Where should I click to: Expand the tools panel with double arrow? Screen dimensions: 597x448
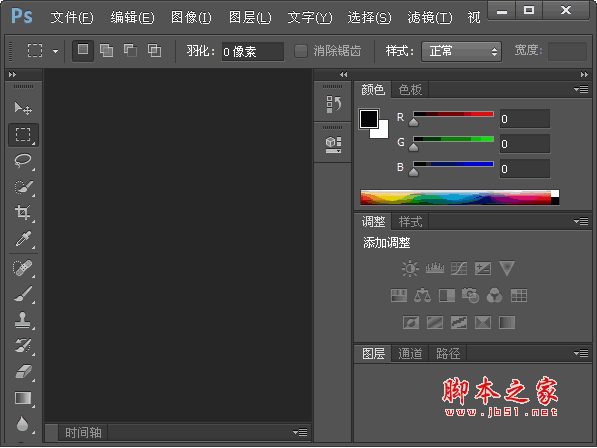[x=13, y=75]
